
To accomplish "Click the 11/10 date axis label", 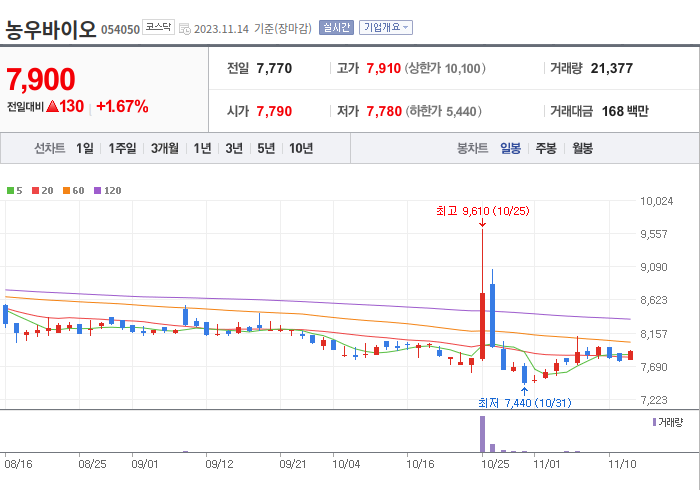I will [622, 464].
